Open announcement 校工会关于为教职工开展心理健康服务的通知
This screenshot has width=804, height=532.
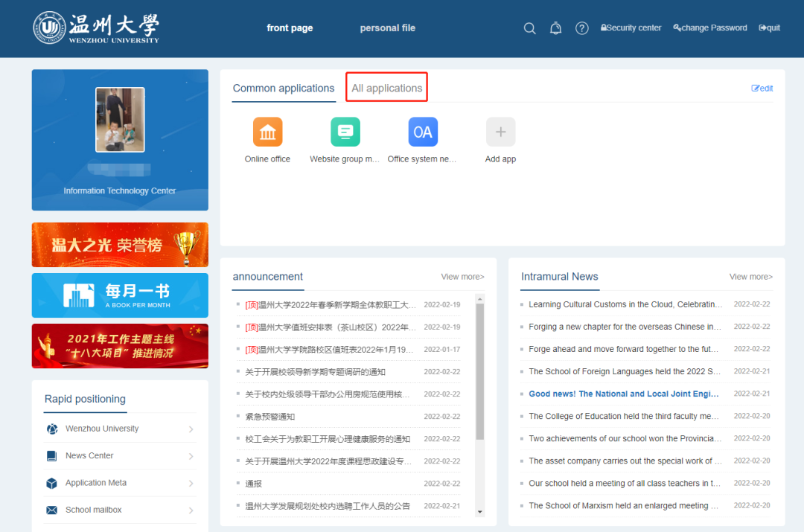click(x=327, y=439)
